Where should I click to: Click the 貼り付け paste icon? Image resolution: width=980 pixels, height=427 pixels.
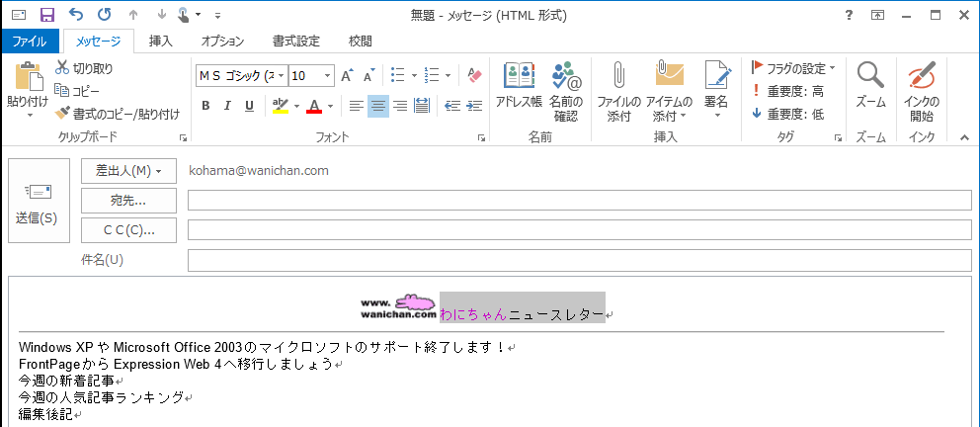click(28, 76)
